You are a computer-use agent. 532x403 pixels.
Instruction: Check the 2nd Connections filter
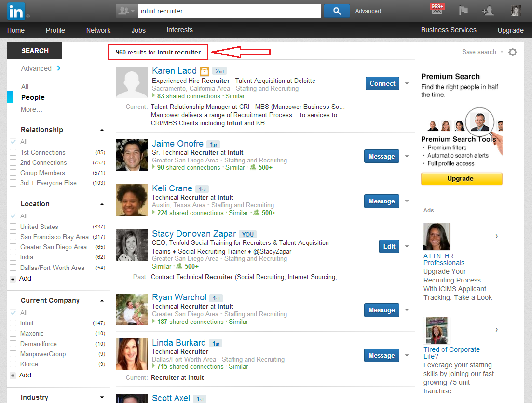coord(13,162)
